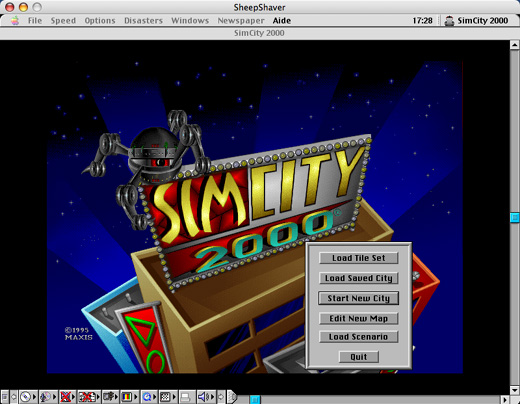Click the control strip left scroll arrow

click(x=13, y=397)
